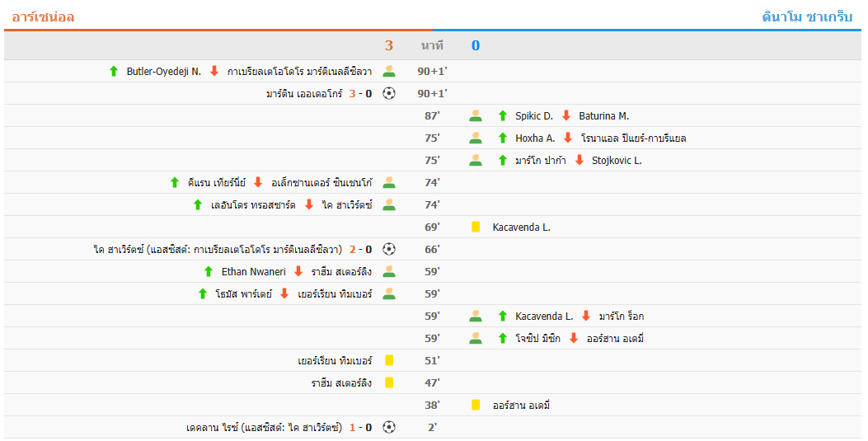Select player name โธมัส พาร์เตย์
Image resolution: width=868 pixels, height=441 pixels.
[243, 293]
